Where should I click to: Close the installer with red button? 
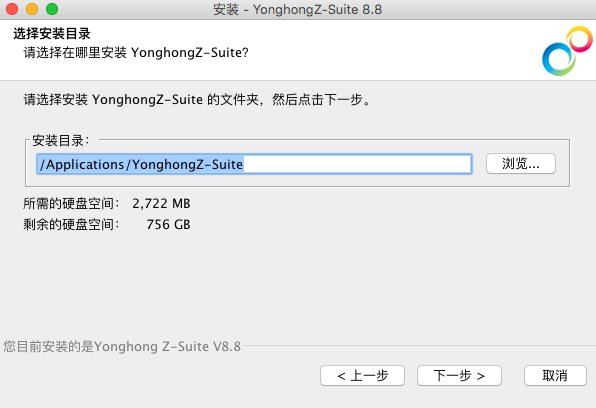(12, 9)
